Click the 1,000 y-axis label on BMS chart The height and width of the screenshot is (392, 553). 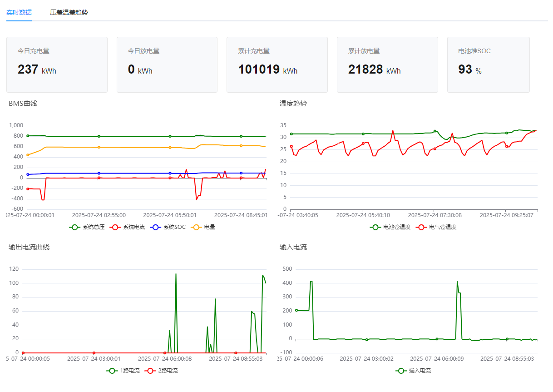(16, 126)
